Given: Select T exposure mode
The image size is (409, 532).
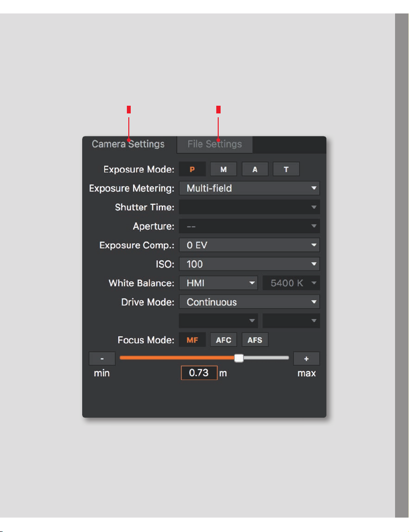Looking at the screenshot, I should click(286, 169).
